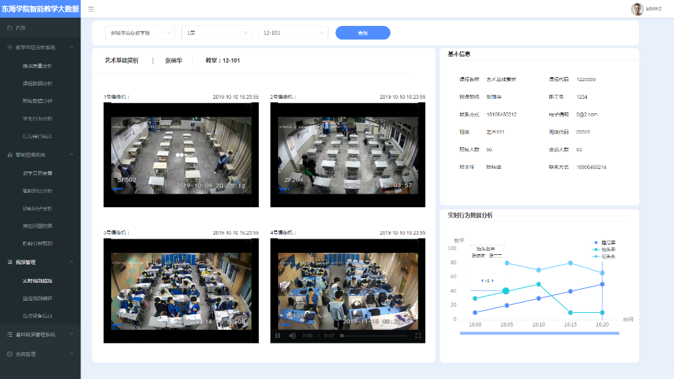Toggle the dark blue legend series
This screenshot has width=674, height=379.
(x=604, y=242)
